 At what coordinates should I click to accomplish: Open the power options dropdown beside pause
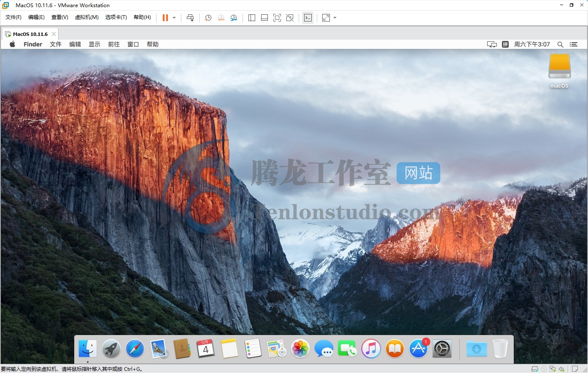click(x=174, y=18)
